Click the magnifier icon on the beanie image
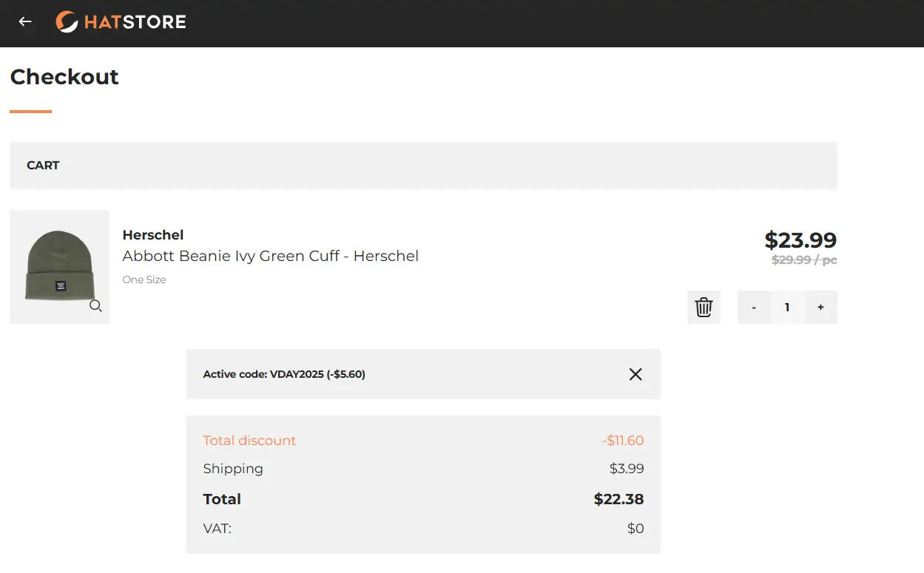Screen dimensions: 924x573 click(95, 306)
